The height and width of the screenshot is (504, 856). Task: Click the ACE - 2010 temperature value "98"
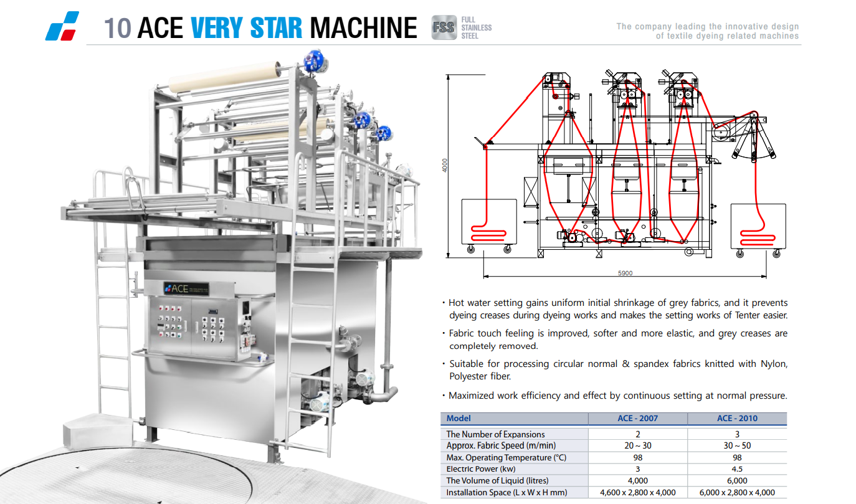pos(737,457)
